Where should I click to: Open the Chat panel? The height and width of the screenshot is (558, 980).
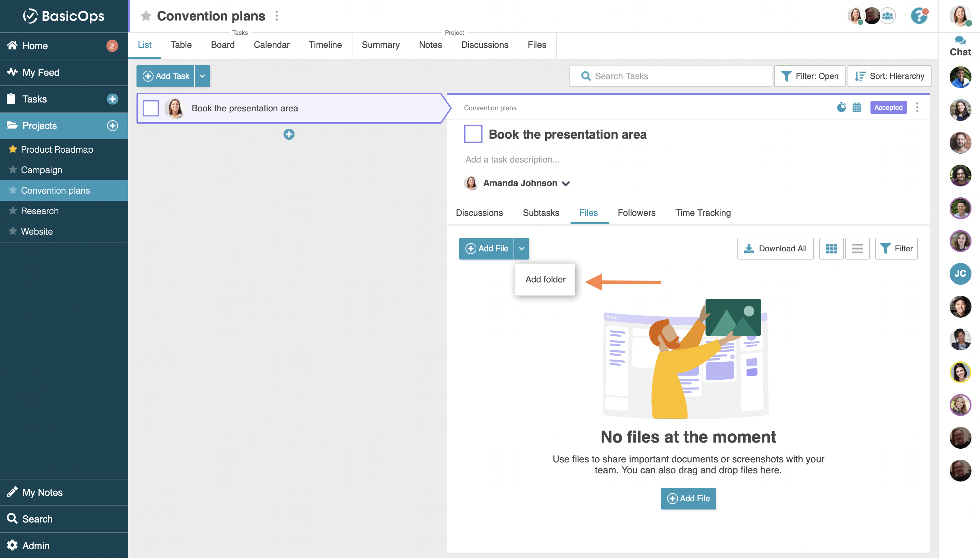click(x=960, y=46)
